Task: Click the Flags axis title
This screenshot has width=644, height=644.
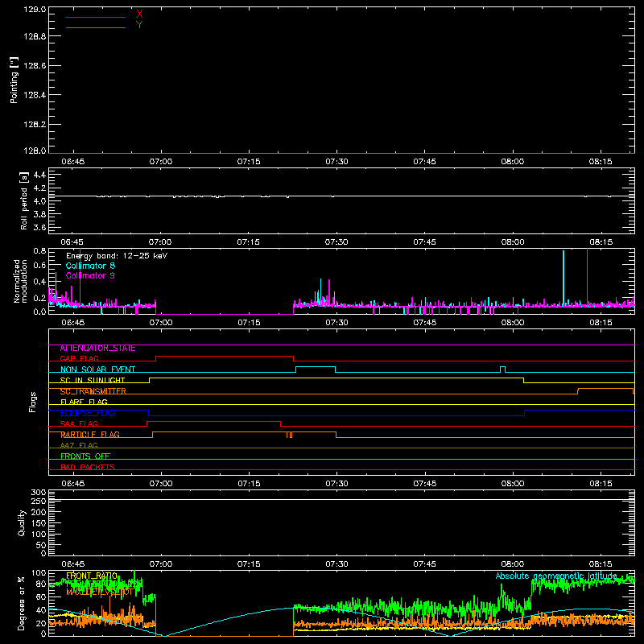Action: 33,402
